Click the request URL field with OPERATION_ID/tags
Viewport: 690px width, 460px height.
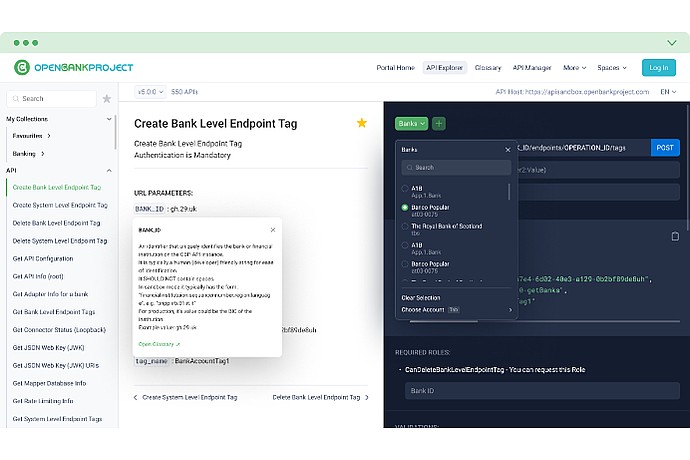[x=584, y=148]
